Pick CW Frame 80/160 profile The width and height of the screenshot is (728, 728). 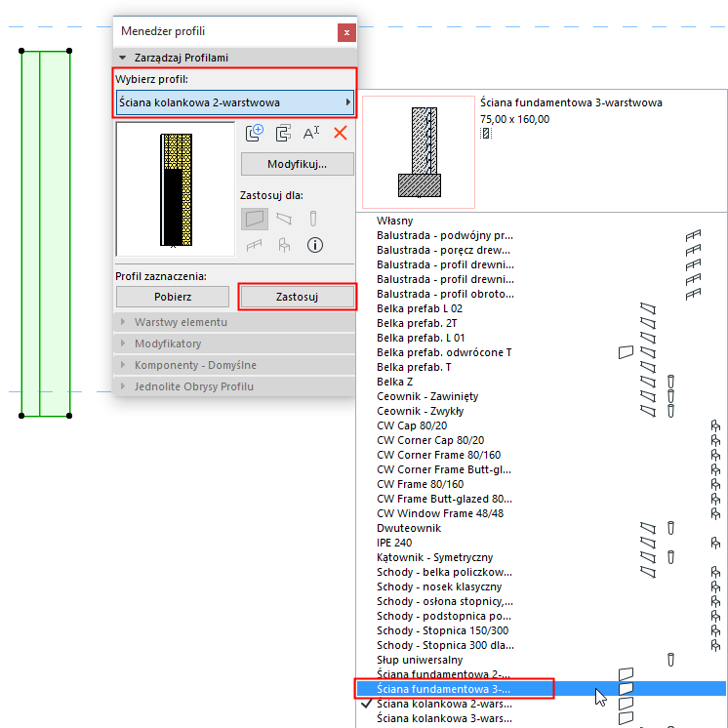coord(541,484)
